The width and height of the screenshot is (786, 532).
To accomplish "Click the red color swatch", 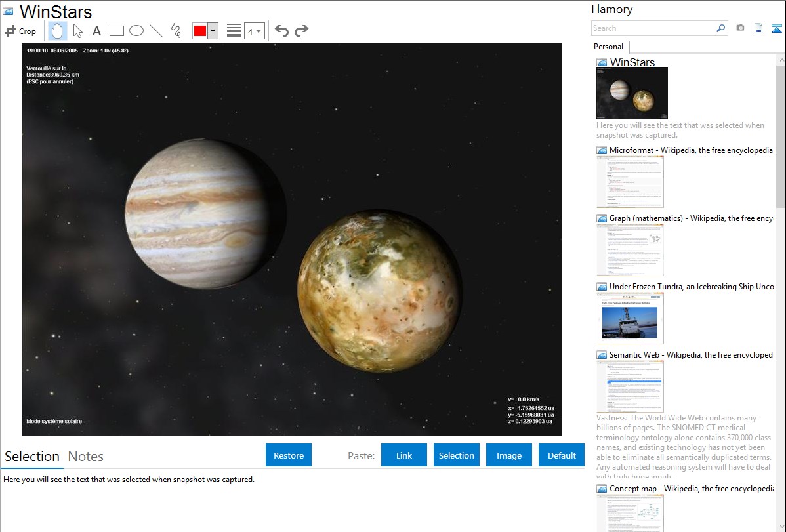I will tap(199, 31).
